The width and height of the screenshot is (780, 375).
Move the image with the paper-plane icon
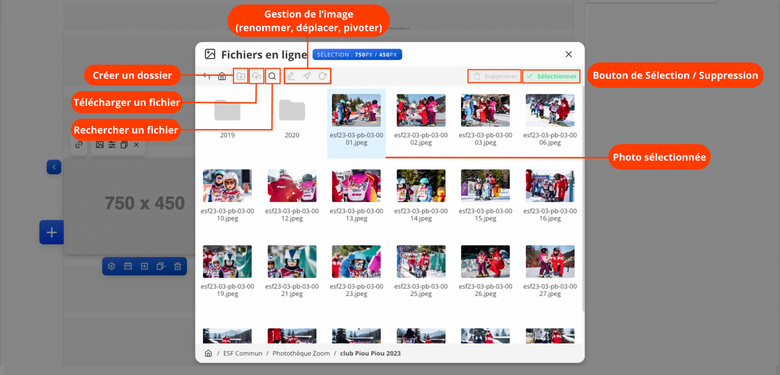coord(307,76)
